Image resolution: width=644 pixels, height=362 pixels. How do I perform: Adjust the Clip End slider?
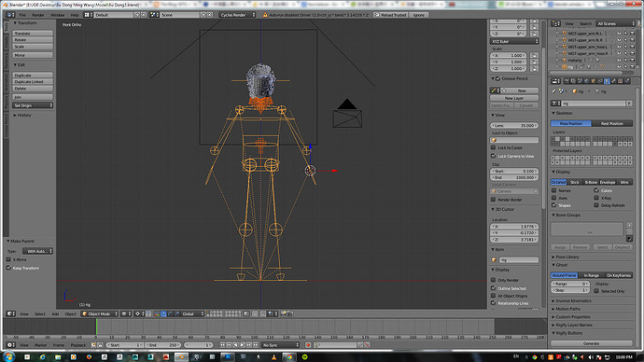click(x=514, y=177)
